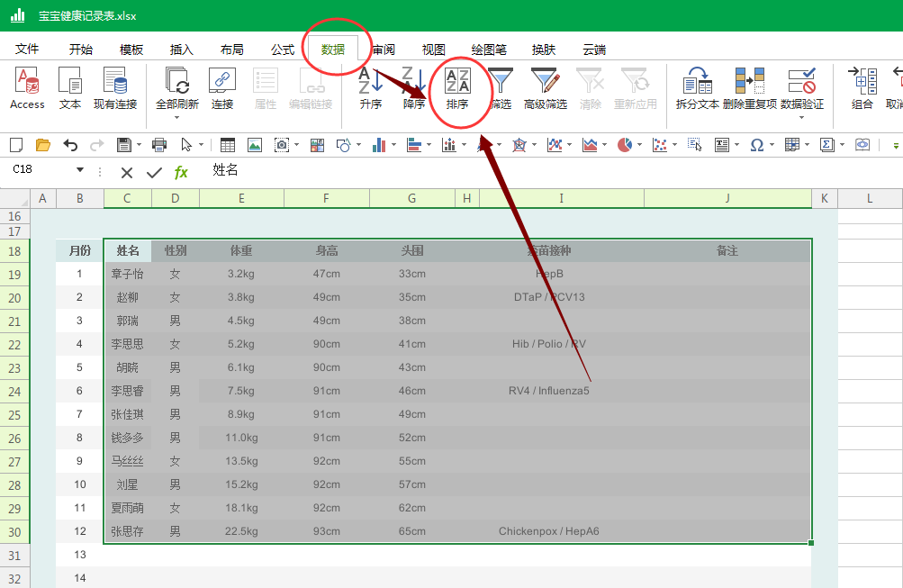Screen dimensions: 903x588
Task: Insert a radar chart
Action: click(x=519, y=145)
